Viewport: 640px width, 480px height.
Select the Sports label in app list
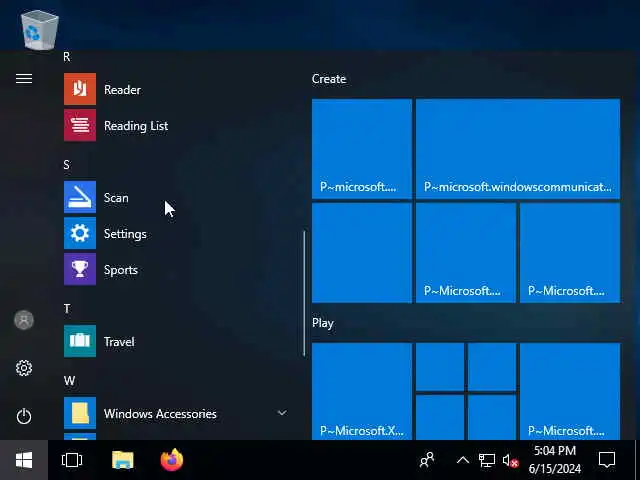tap(120, 270)
